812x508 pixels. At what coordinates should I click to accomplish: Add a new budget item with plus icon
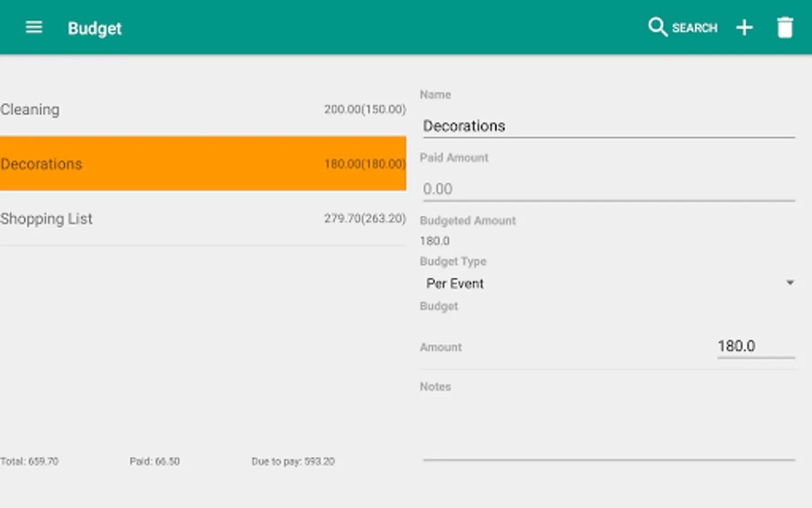[x=744, y=27]
